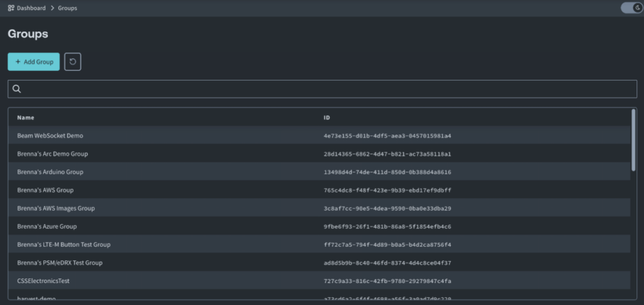
Task: Select Brenna's Arc Demo Group row
Action: click(53, 154)
